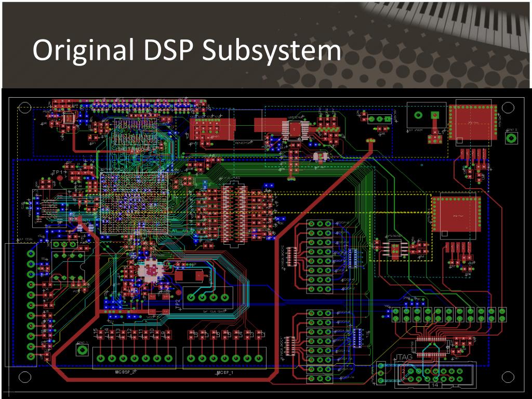This screenshot has width=532, height=399.
Task: Click the lower-left corner mounting hole
Action: click(25, 377)
